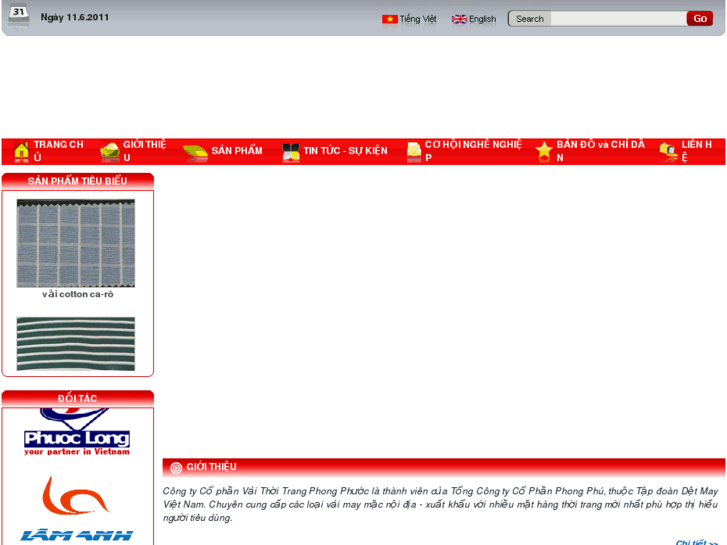
Task: Open the Phuoc Long partner logo
Action: (x=77, y=432)
